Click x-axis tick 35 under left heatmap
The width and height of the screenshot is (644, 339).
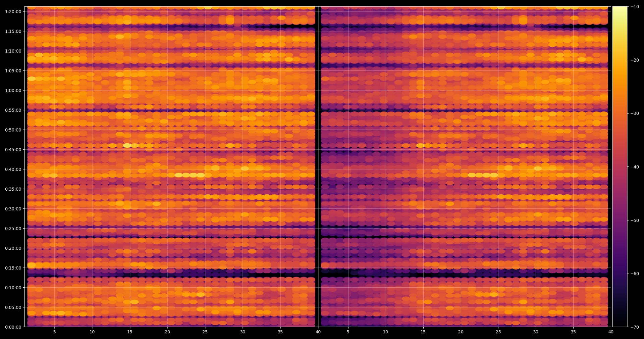[280, 332]
